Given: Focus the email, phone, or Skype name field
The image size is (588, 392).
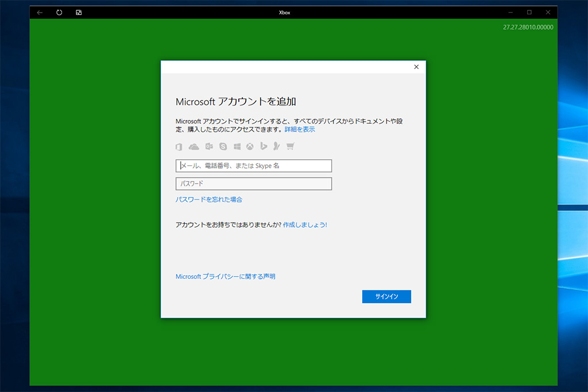Looking at the screenshot, I should click(x=253, y=166).
